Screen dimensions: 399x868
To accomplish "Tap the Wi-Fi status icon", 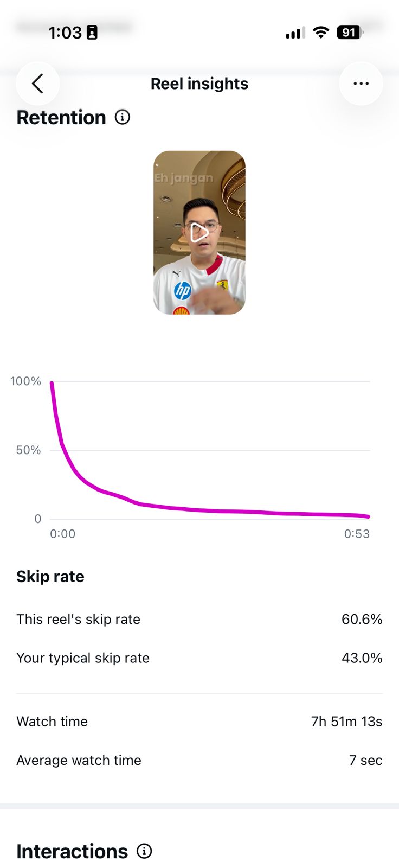I will point(321,33).
